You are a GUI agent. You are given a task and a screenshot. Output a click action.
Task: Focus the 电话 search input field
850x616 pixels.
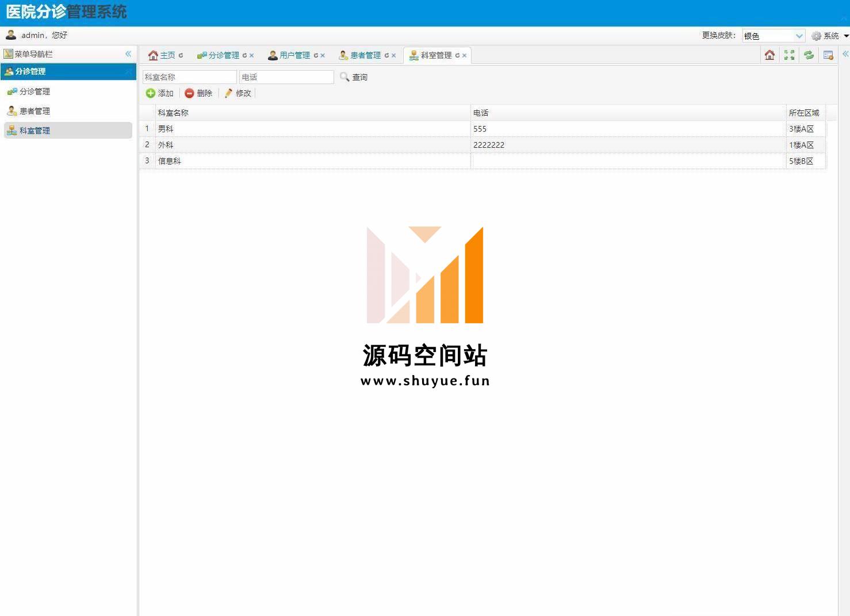(x=286, y=77)
